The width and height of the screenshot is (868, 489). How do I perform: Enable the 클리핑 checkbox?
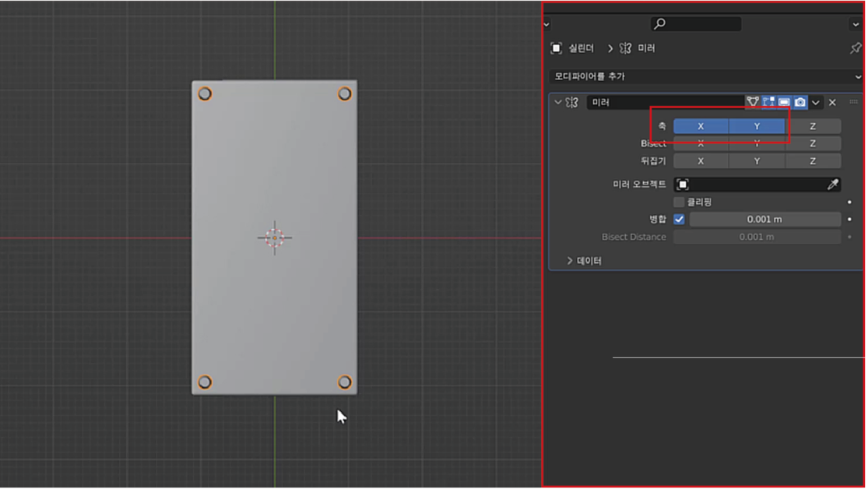(x=680, y=202)
